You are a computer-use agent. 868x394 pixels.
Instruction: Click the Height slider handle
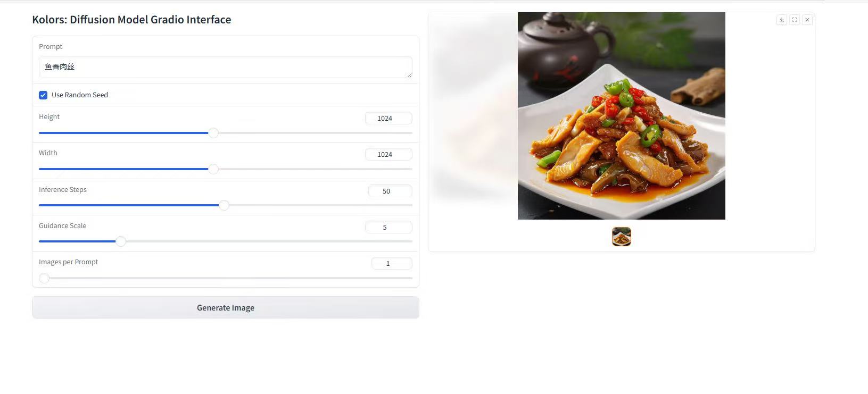coord(213,133)
